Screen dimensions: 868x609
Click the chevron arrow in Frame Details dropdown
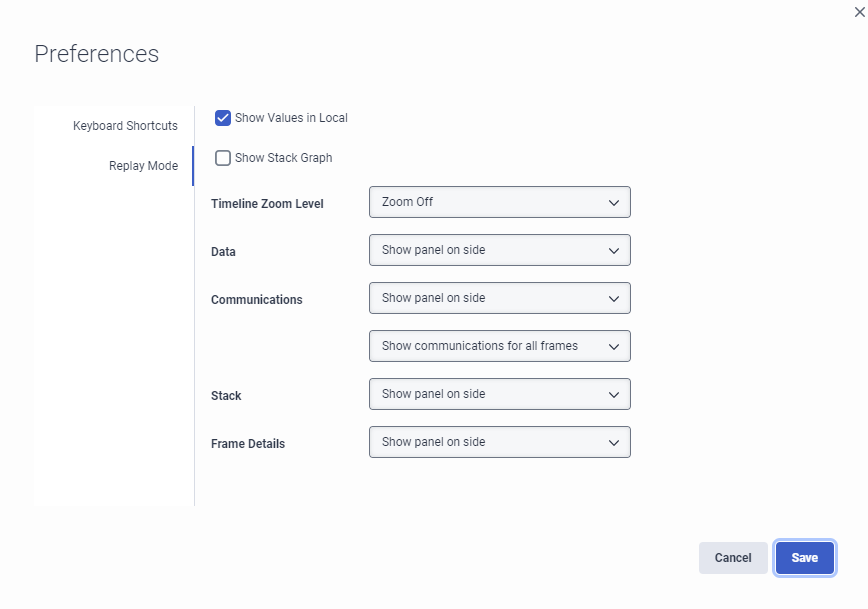point(614,442)
